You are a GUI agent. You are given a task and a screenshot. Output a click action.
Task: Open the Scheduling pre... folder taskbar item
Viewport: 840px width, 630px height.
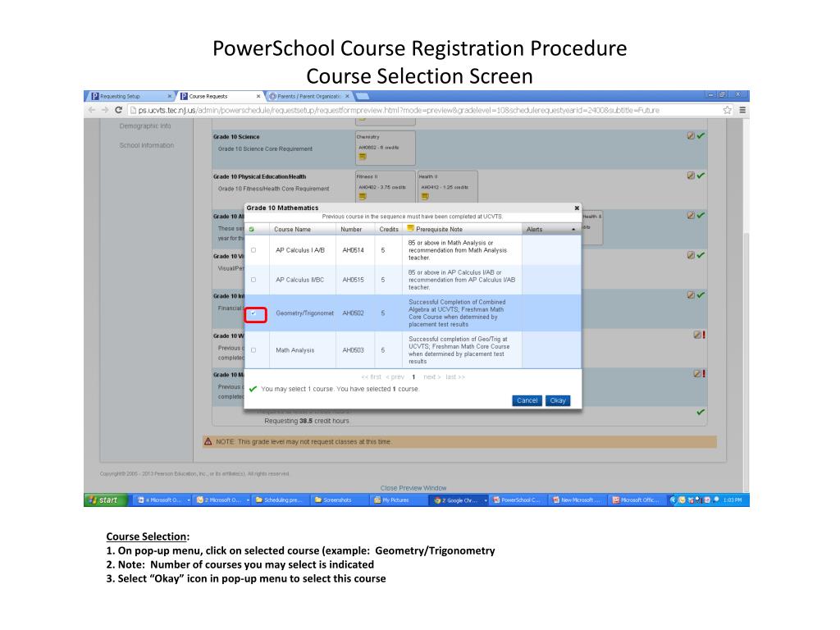281,500
